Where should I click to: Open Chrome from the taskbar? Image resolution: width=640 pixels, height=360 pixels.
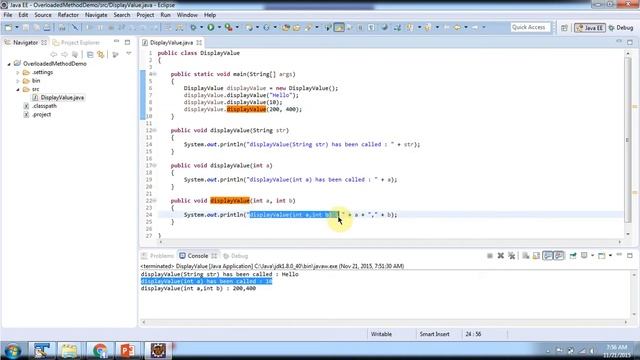pyautogui.click(x=99, y=351)
